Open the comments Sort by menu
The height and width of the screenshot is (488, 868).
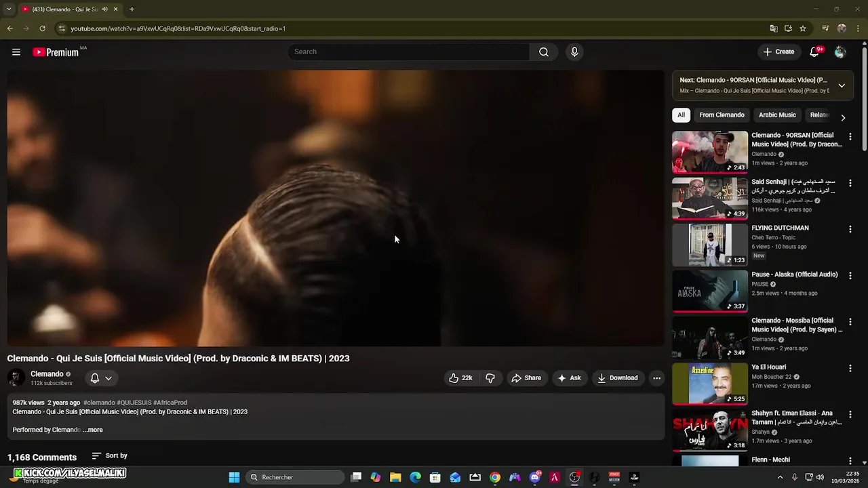pos(110,456)
